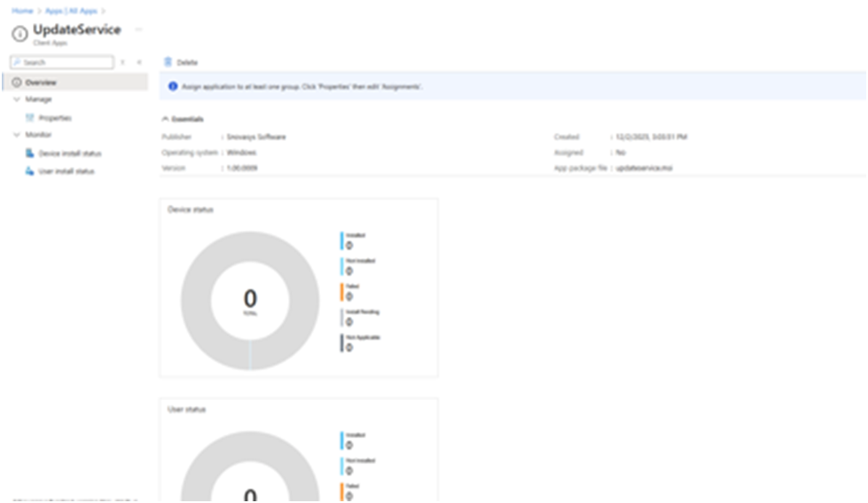Screen dimensions: 868x503
Task: Click the blue info icon in the banner
Action: (173, 86)
